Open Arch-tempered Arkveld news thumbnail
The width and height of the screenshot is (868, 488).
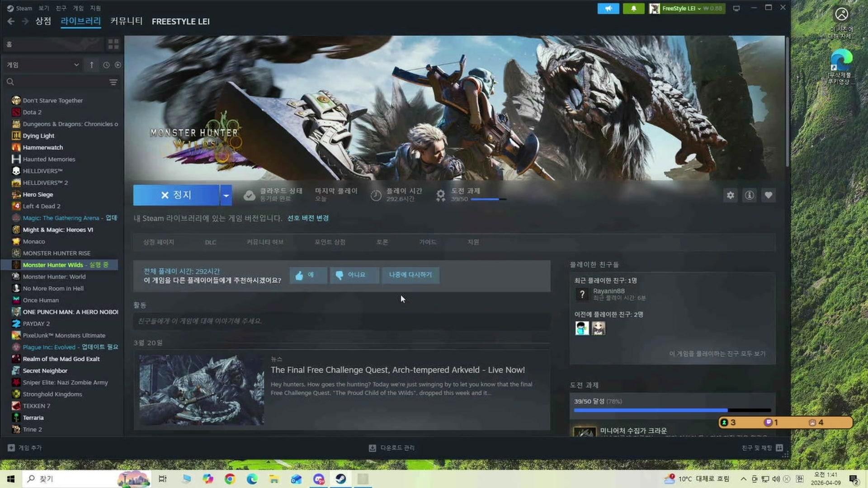pos(202,390)
